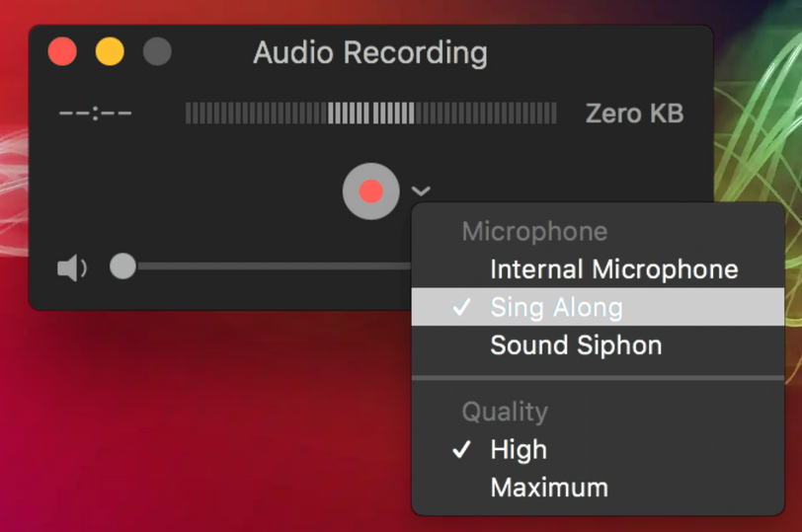Click the checkmark beside High

(x=461, y=450)
